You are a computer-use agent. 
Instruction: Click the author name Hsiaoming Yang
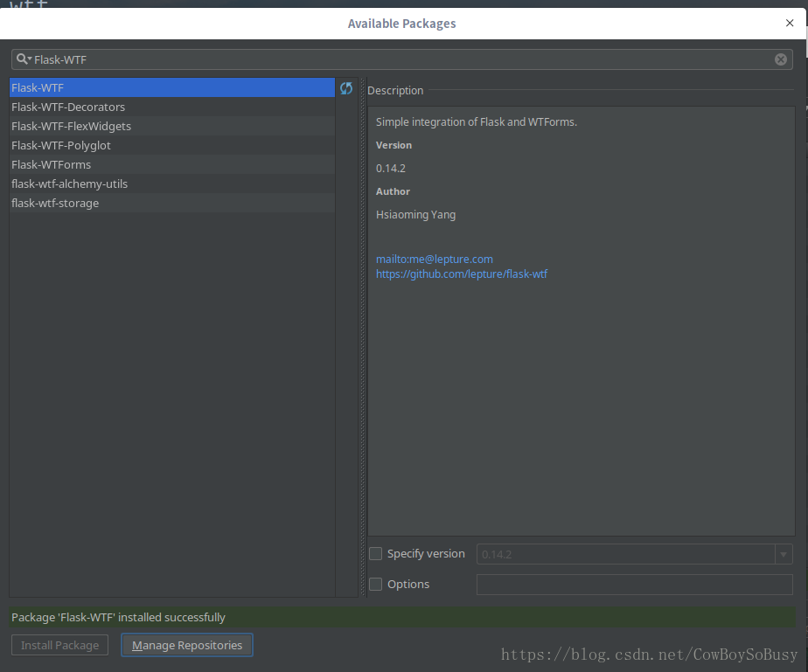pos(415,215)
